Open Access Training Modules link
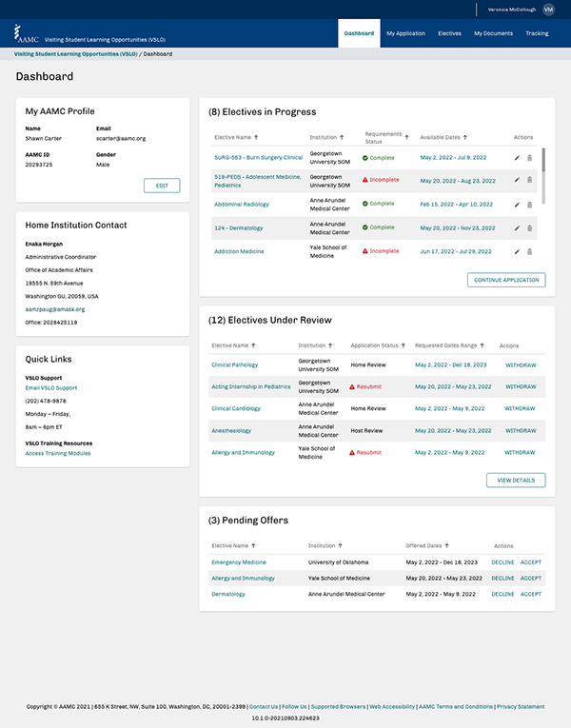 [x=57, y=454]
